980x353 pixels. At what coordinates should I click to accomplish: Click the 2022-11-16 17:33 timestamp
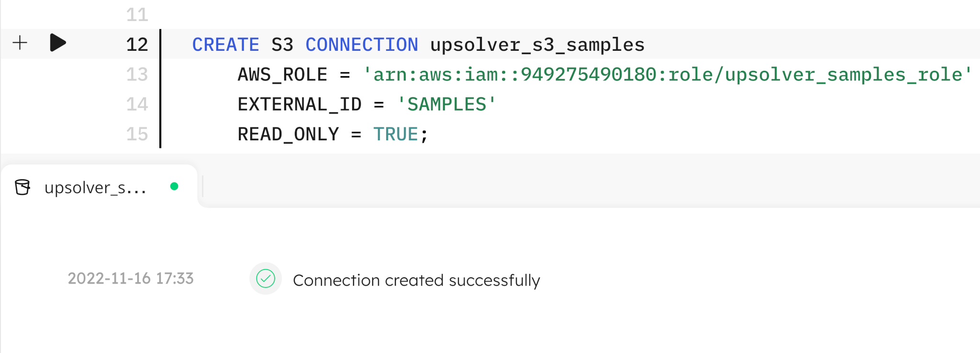pos(131,278)
